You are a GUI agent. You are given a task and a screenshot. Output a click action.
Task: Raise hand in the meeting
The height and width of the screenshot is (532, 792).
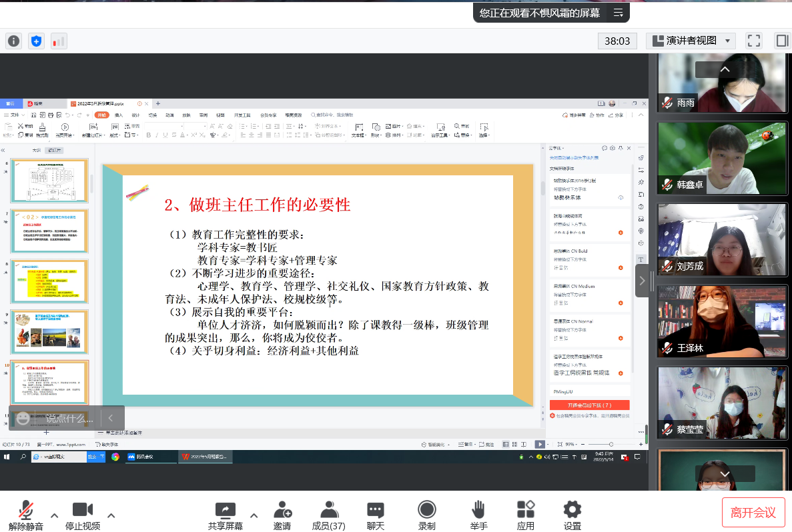[478, 515]
